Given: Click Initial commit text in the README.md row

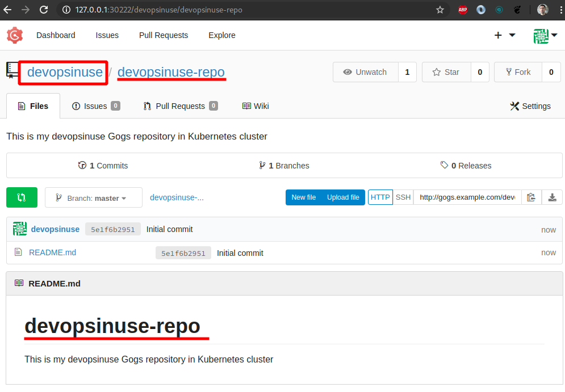Looking at the screenshot, I should [x=240, y=253].
